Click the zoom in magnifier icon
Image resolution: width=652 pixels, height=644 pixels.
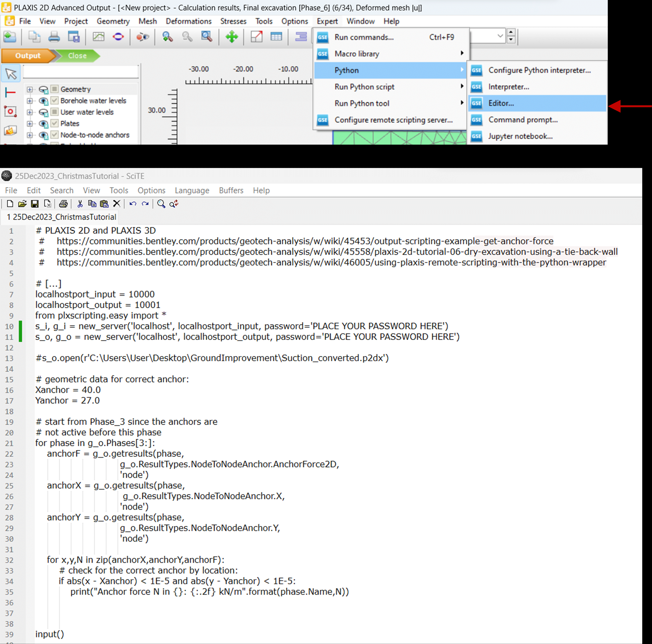(167, 36)
